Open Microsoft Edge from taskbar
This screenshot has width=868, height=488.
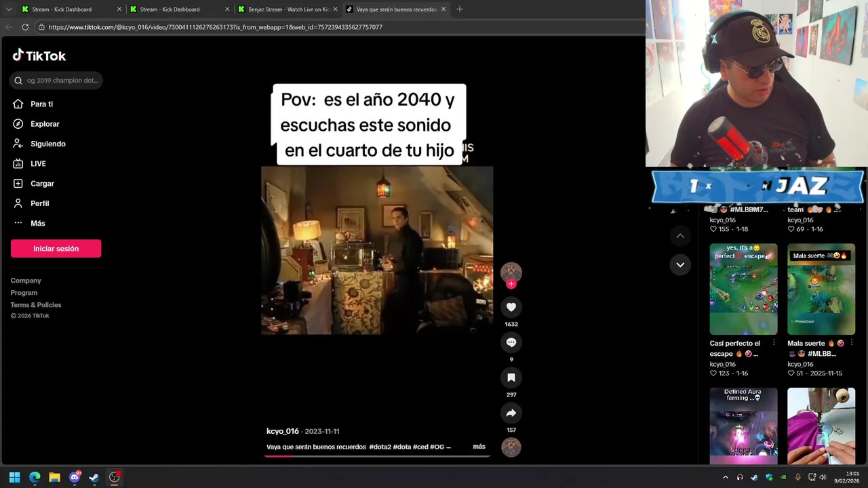35,477
